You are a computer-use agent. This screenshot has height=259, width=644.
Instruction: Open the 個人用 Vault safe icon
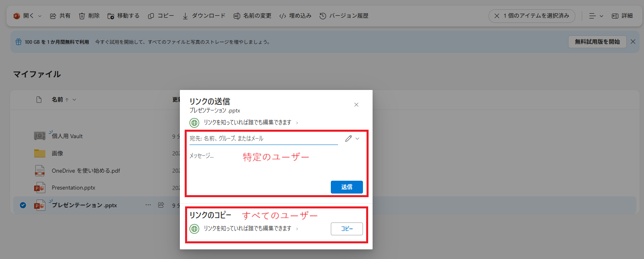(40, 136)
